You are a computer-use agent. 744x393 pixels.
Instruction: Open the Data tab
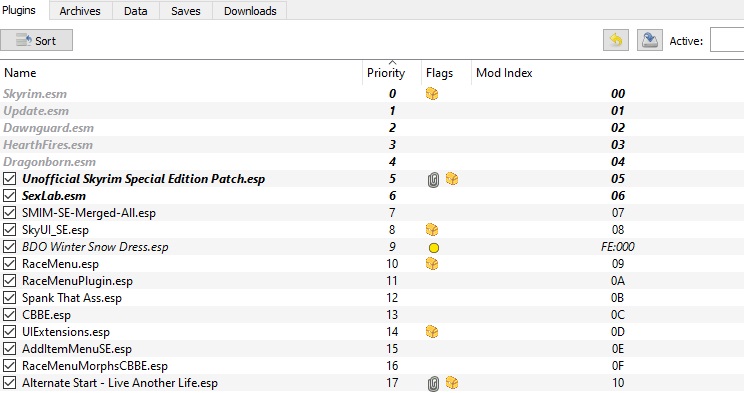click(x=136, y=11)
